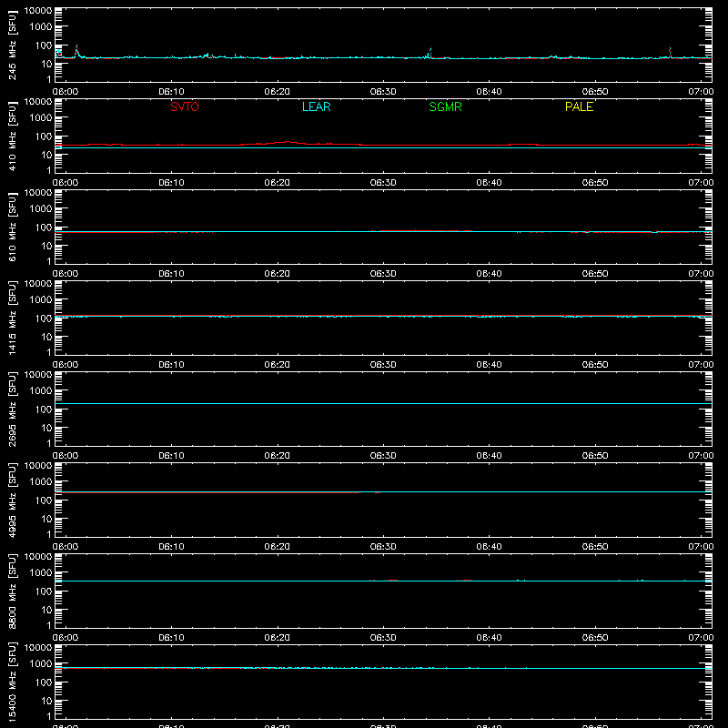Click the 10000 label on the 4995 MHz axis
The height and width of the screenshot is (728, 728).
pyautogui.click(x=38, y=466)
